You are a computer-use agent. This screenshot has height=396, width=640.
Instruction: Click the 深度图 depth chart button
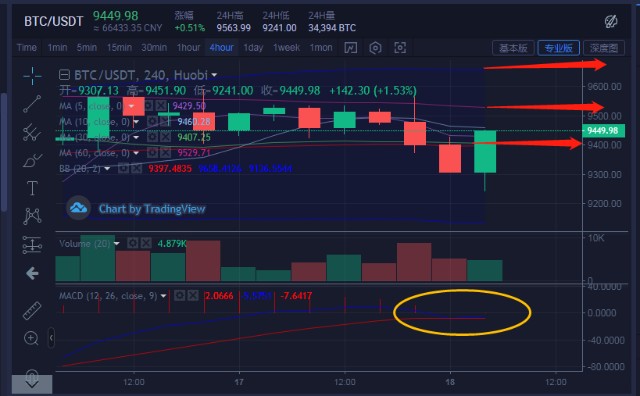[604, 48]
